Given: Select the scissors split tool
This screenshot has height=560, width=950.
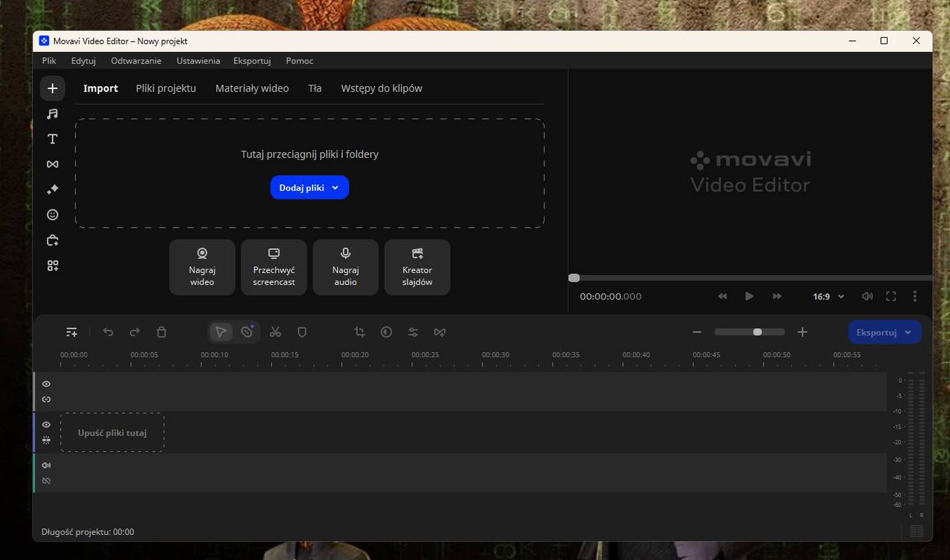Looking at the screenshot, I should click(x=275, y=332).
